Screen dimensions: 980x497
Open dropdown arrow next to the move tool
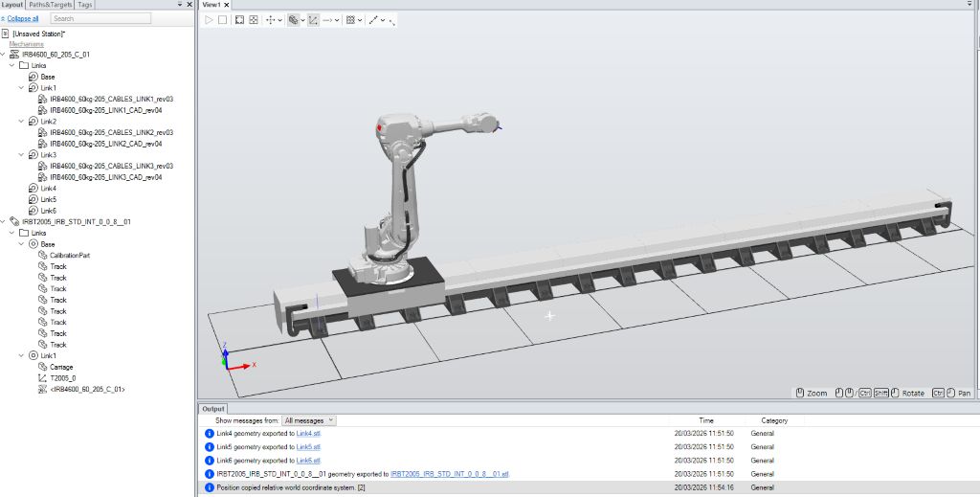pyautogui.click(x=280, y=20)
